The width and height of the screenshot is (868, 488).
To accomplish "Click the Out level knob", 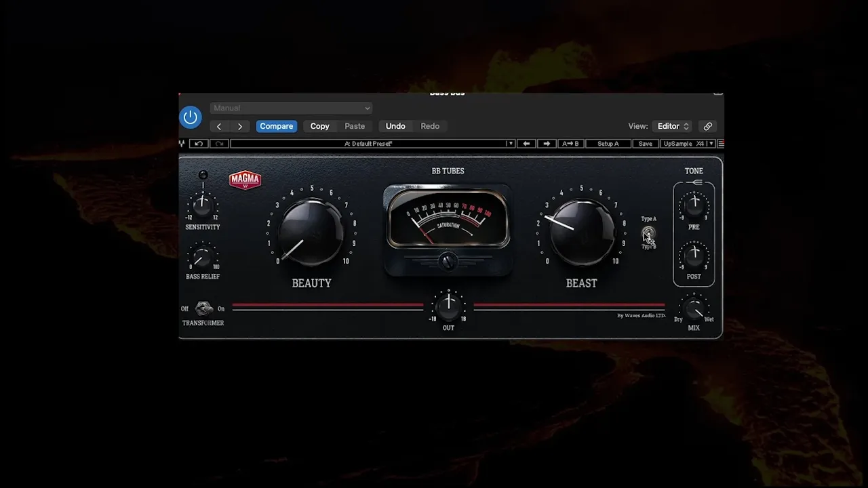I will pos(448,306).
